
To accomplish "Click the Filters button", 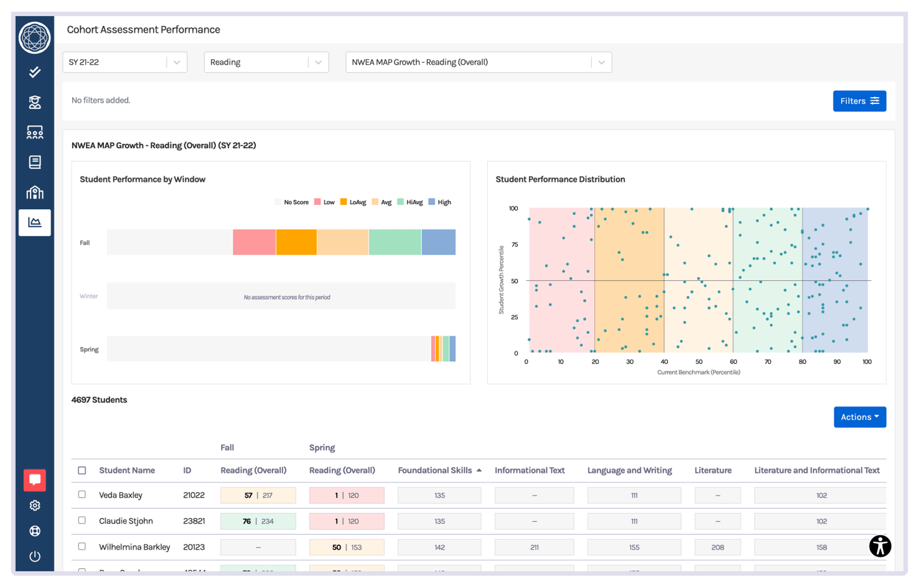I will point(859,101).
